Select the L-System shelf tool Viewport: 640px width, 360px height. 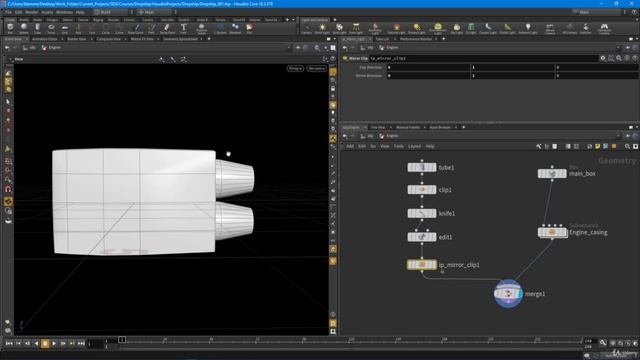[x=220, y=28]
